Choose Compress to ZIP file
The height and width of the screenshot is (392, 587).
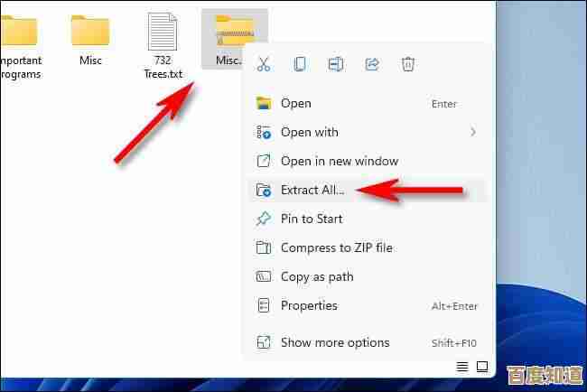[x=336, y=247]
